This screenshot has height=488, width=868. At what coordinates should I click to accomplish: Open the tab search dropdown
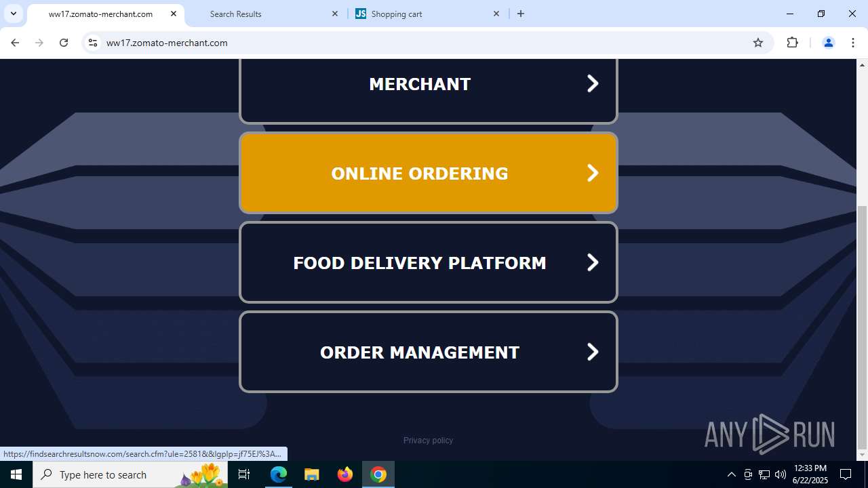[13, 14]
